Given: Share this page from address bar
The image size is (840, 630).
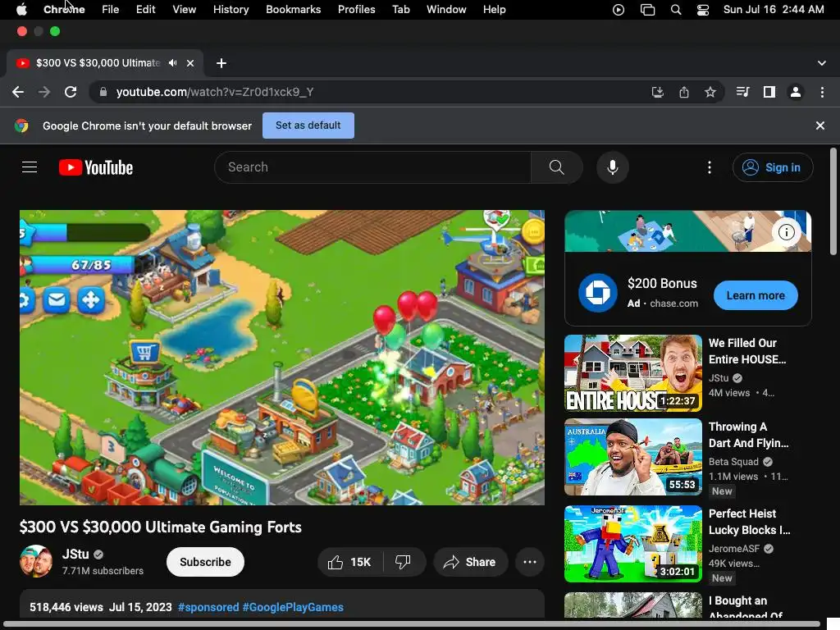Looking at the screenshot, I should click(683, 92).
